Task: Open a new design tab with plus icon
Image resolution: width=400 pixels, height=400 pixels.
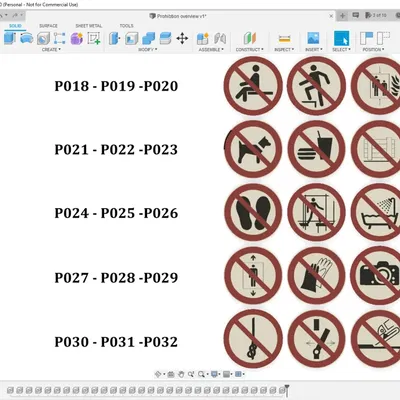Action: [x=342, y=16]
